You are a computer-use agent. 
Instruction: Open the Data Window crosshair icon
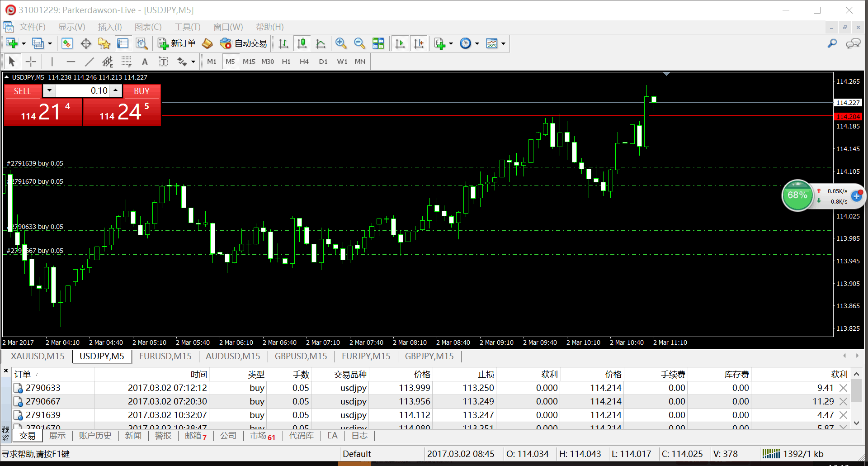[x=86, y=43]
